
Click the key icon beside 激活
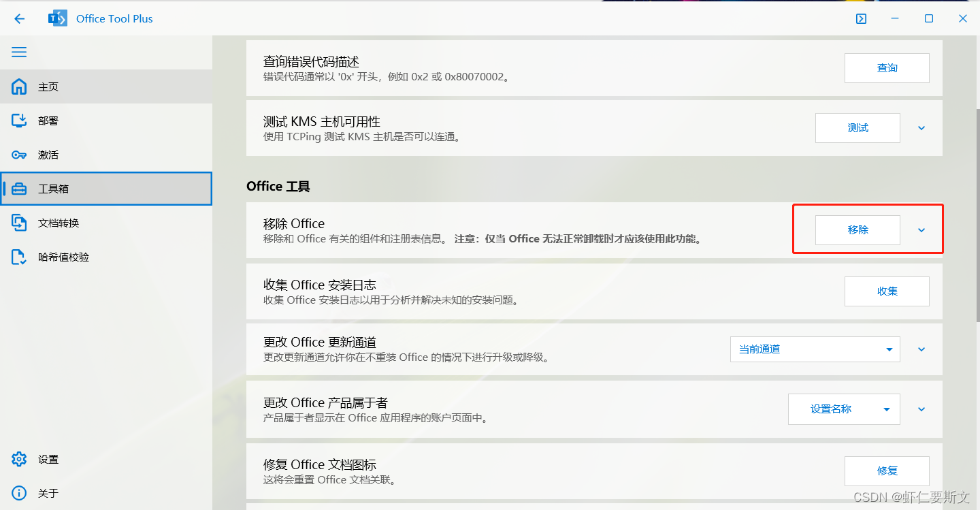tap(19, 155)
